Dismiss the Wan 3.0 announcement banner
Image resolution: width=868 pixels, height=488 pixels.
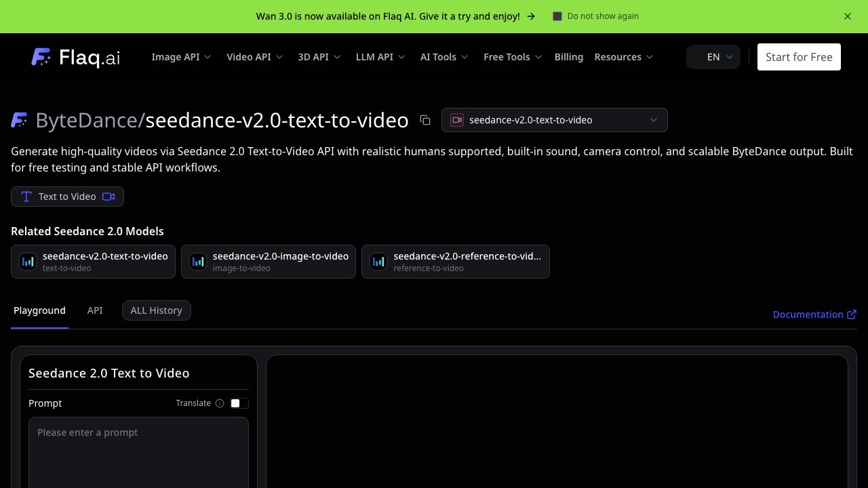click(x=848, y=16)
